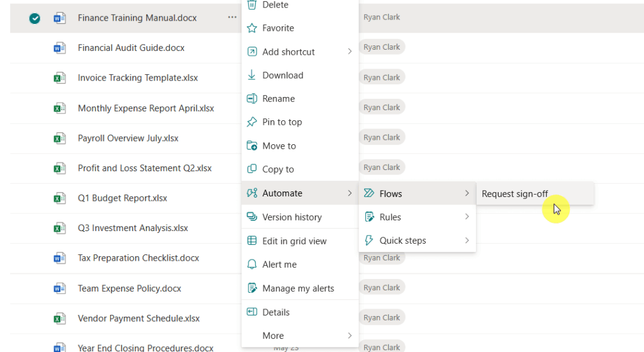Uncheck the Finance Training Manual.docx selection circle
Screen dimensions: 644x352
(x=35, y=18)
